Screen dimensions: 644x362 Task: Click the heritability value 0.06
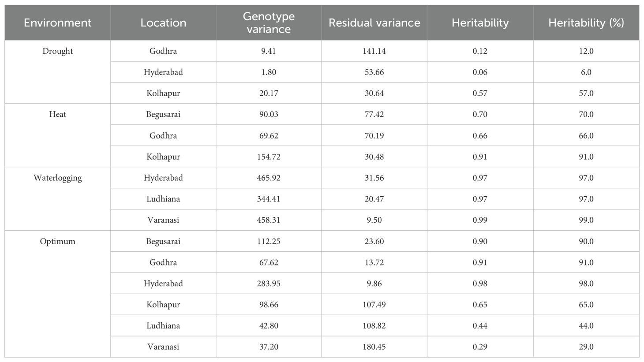(480, 72)
